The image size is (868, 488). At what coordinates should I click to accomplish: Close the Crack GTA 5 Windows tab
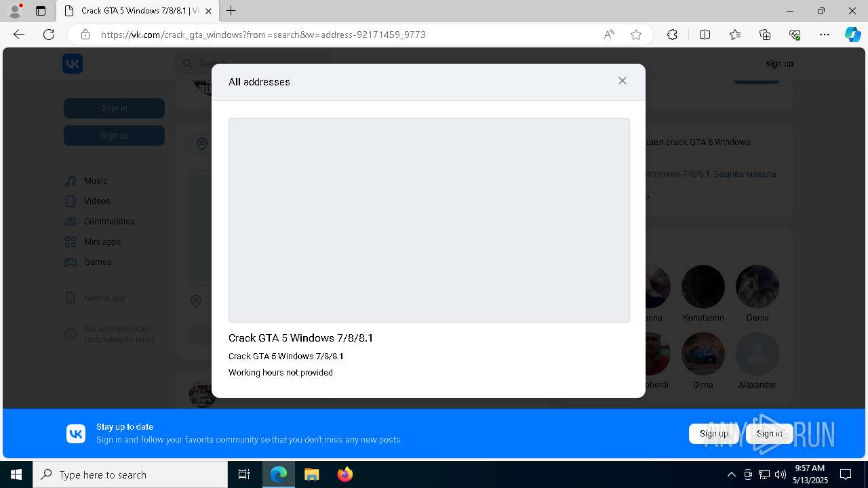209,11
